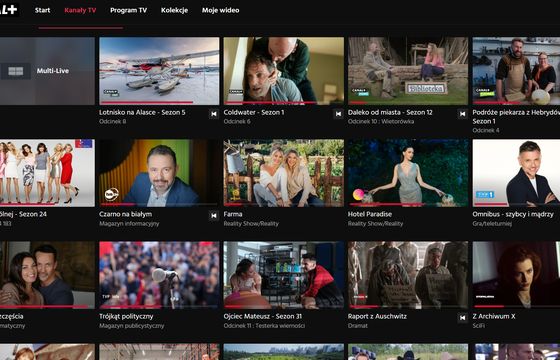The width and height of the screenshot is (560, 360).
Task: Restart Czarno na białym from beginning
Action: pyautogui.click(x=214, y=216)
